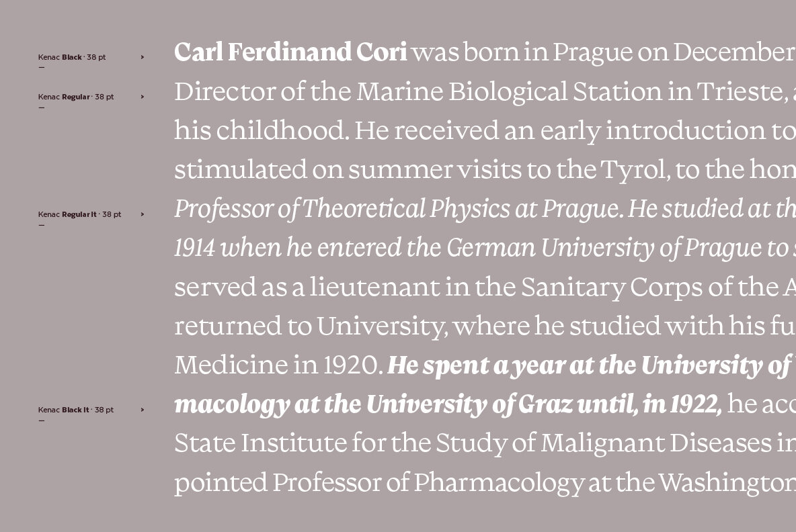Select the Kenac Black 38 pt style label
This screenshot has height=532, width=796.
click(x=72, y=57)
